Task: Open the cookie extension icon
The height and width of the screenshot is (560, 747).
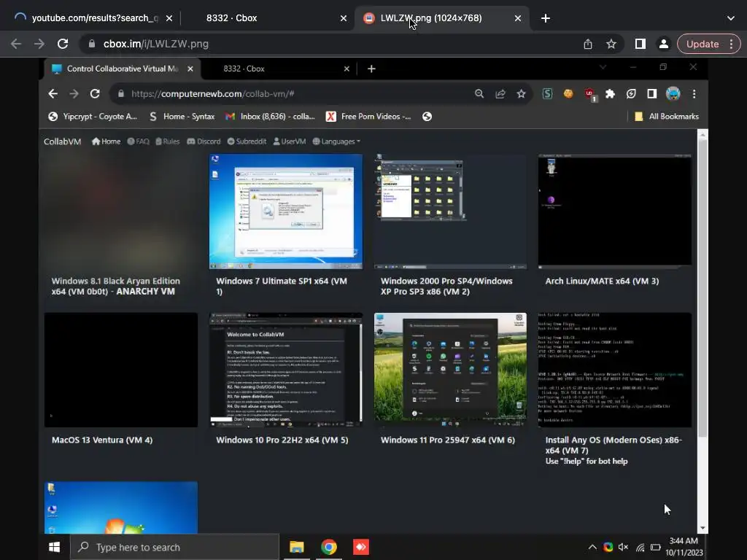Action: 568,94
